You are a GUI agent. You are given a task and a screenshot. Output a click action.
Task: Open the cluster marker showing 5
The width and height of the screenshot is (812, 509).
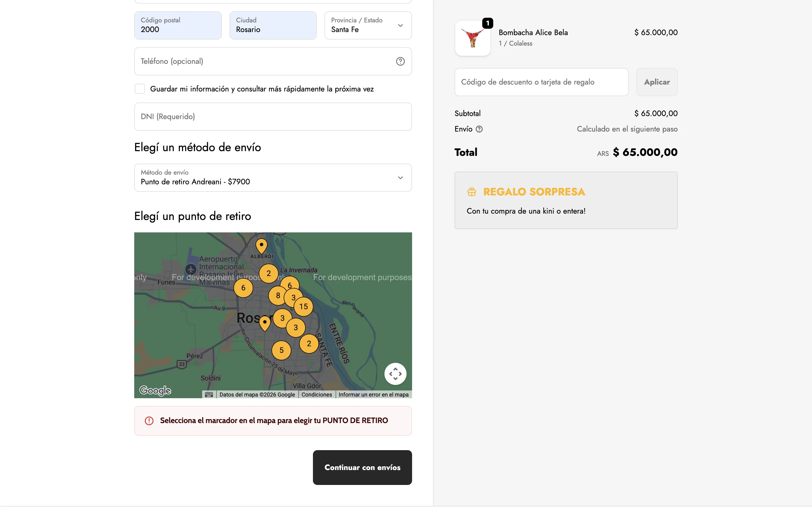[x=281, y=350]
